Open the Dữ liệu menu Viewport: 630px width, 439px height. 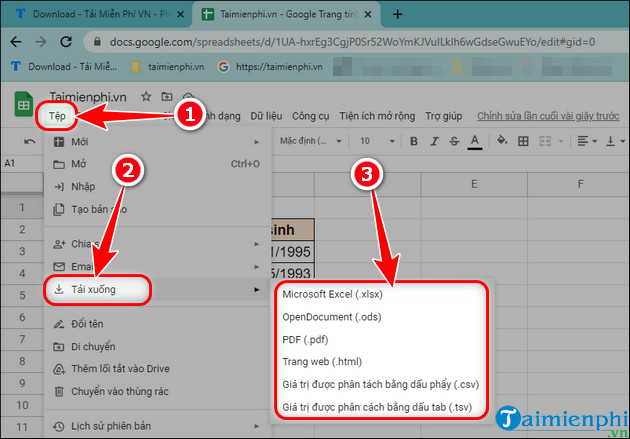266,116
